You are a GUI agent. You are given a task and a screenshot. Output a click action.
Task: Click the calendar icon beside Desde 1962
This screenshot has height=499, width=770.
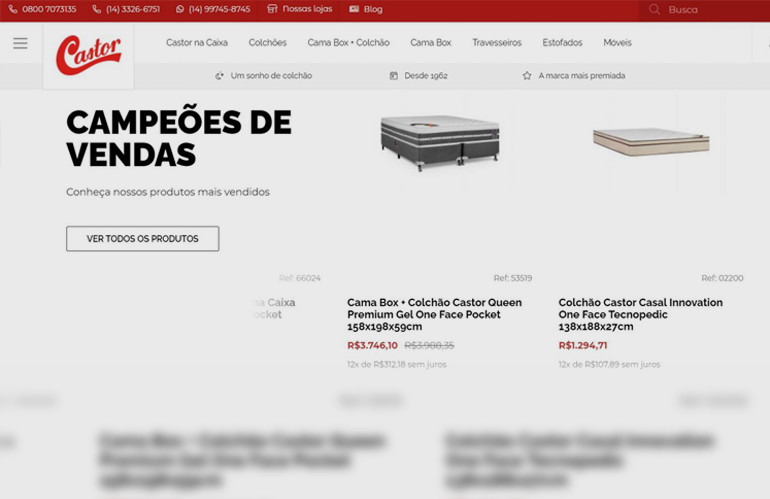(394, 76)
